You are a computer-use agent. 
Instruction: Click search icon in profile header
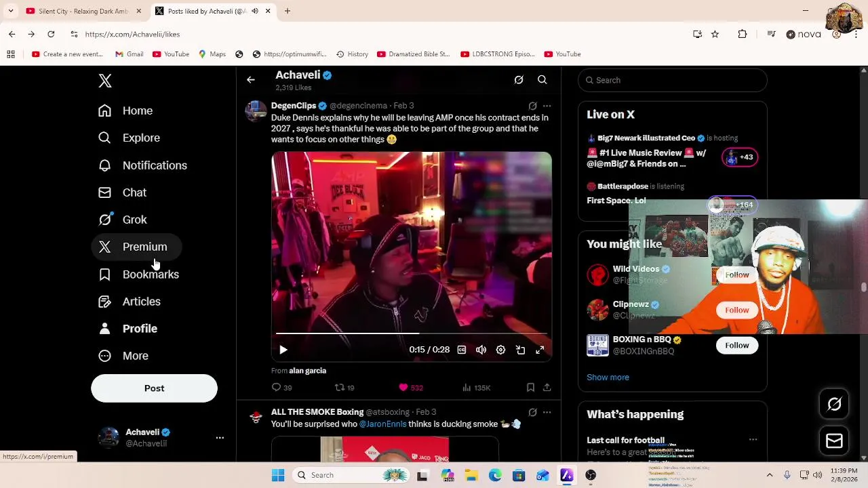click(542, 80)
